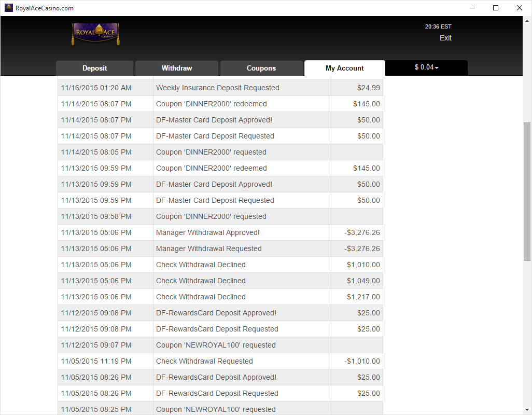Viewport: 532px width, 415px height.
Task: Click 'Manager Withdrawal Requested' entry
Action: click(x=208, y=248)
